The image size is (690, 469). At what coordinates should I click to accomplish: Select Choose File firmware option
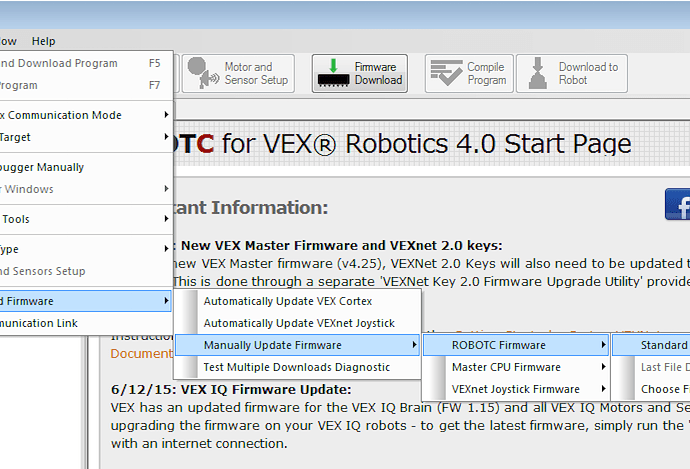coord(651,389)
